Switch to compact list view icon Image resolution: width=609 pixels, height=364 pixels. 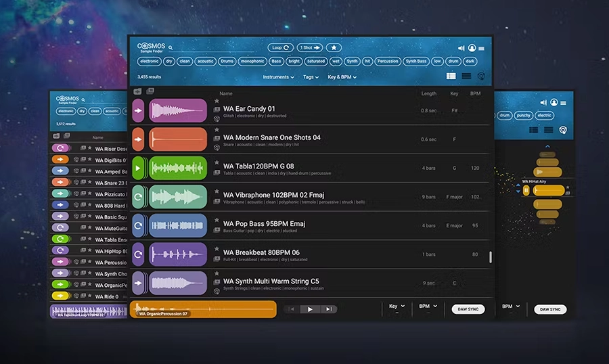pos(466,76)
